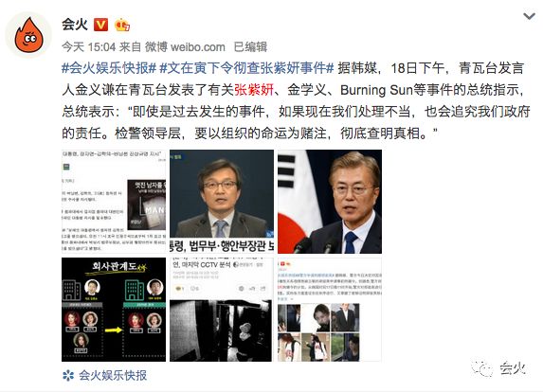Click the topic flower icon beside 会火娱乐快报

coord(68,375)
